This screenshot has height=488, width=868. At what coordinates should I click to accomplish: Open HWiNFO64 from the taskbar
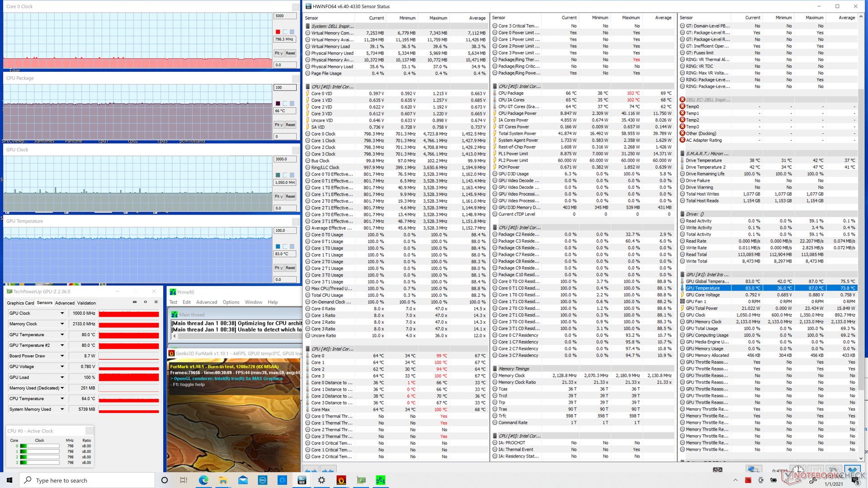click(302, 480)
